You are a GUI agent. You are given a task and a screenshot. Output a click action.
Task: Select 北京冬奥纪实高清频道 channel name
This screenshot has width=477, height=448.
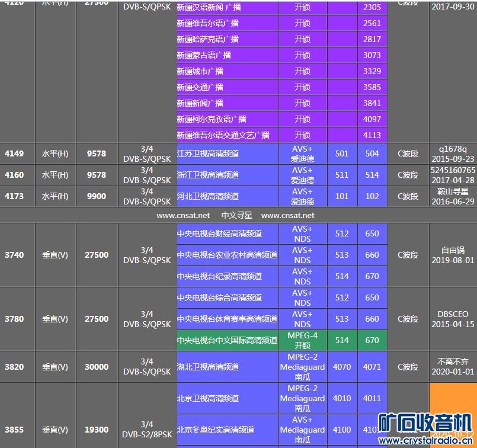click(216, 430)
